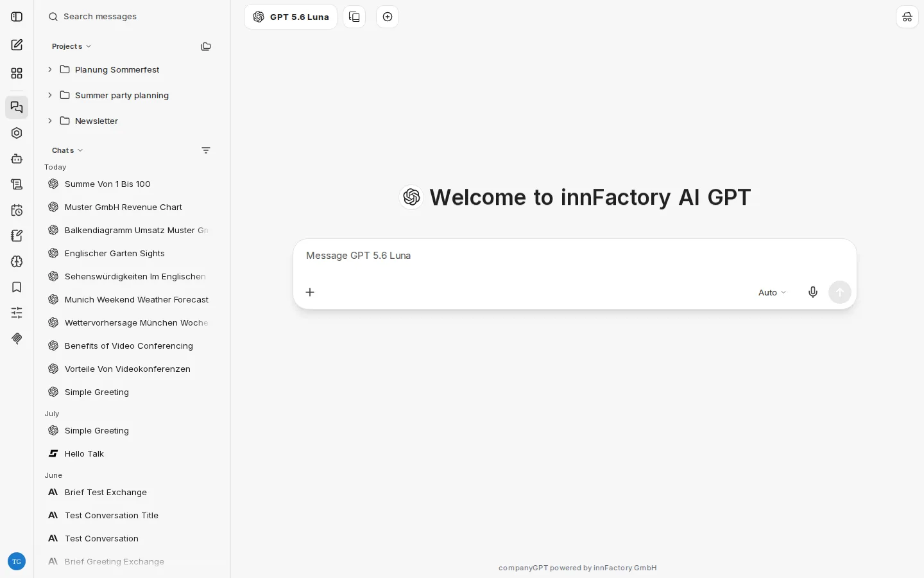
Task: Open the four-squares apps grid icon
Action: click(x=17, y=73)
